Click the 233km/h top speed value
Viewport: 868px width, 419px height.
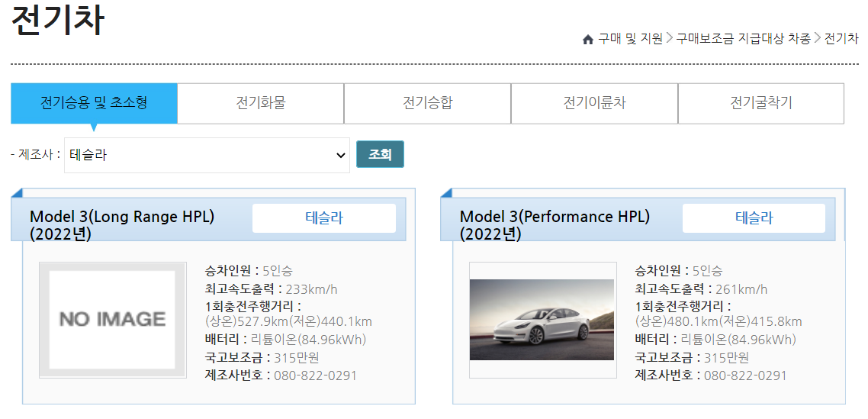312,288
